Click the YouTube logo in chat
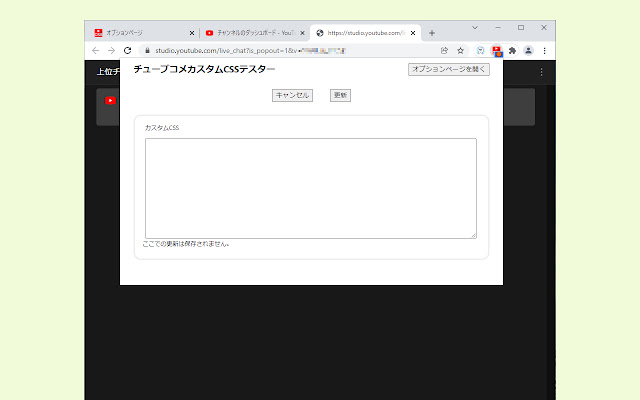This screenshot has height=400, width=640. pos(110,100)
